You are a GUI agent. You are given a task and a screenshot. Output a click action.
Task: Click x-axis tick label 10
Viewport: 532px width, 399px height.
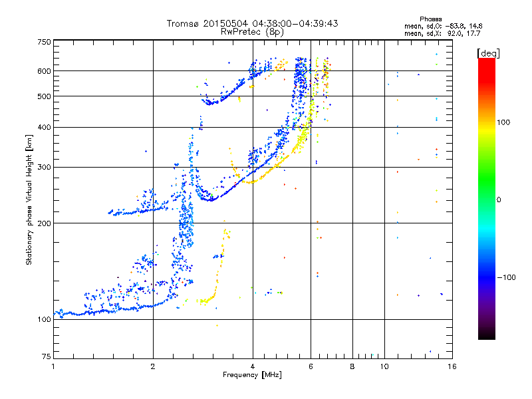click(384, 366)
